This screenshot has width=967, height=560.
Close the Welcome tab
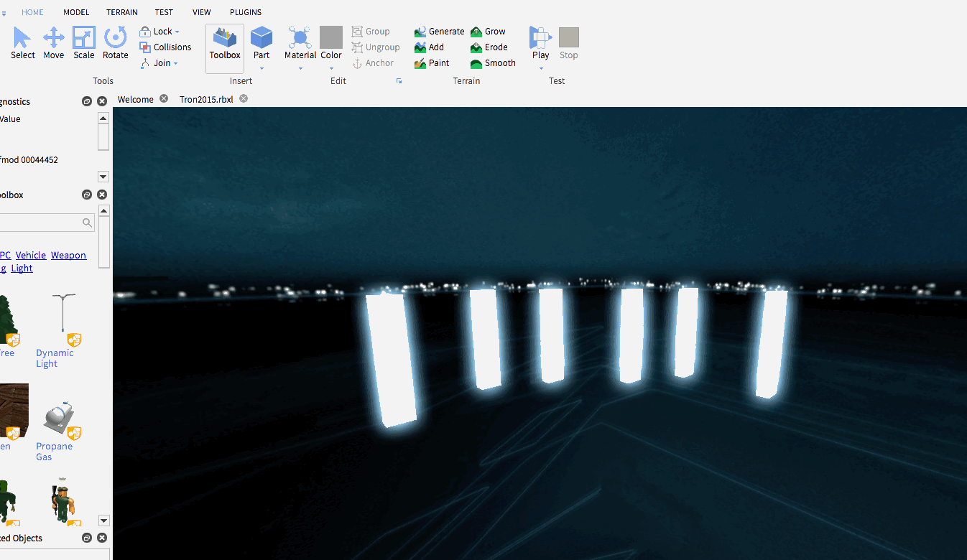pos(164,98)
